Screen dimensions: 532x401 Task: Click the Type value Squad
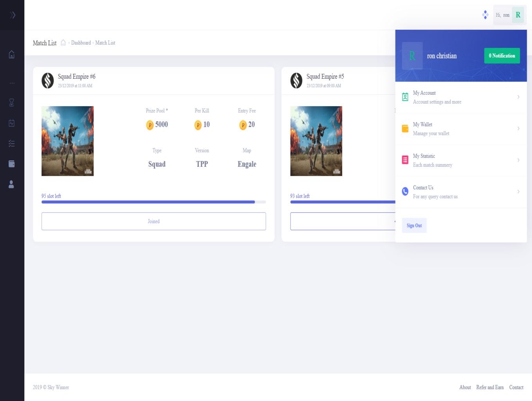pyautogui.click(x=157, y=164)
